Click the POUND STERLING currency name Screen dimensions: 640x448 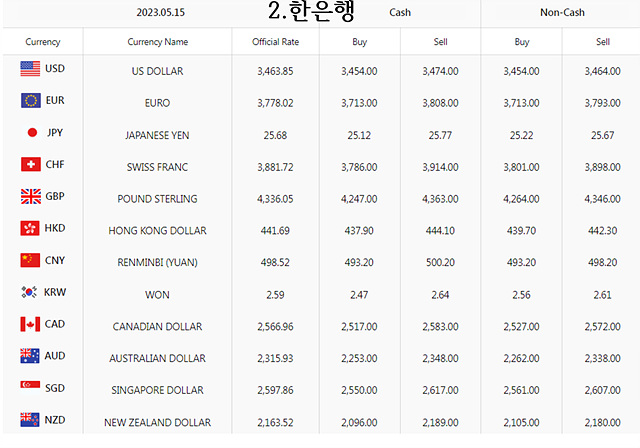coord(158,199)
